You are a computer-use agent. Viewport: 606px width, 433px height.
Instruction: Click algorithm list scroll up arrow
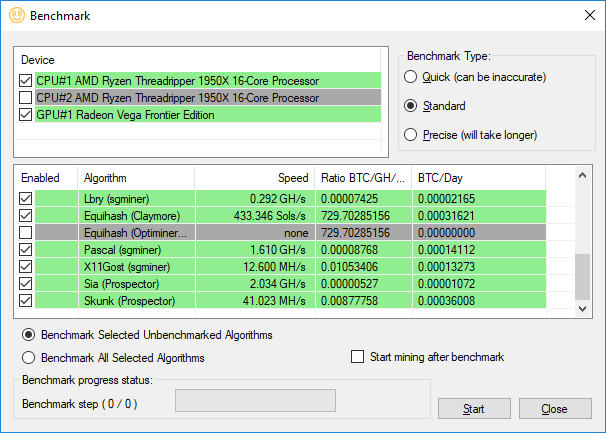(x=583, y=176)
